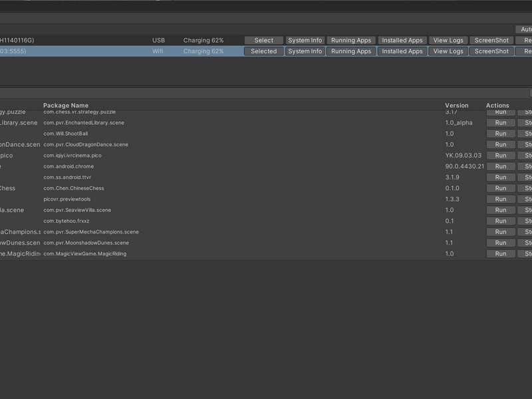Open View Logs for USB device
The height and width of the screenshot is (399, 532).
pos(448,41)
